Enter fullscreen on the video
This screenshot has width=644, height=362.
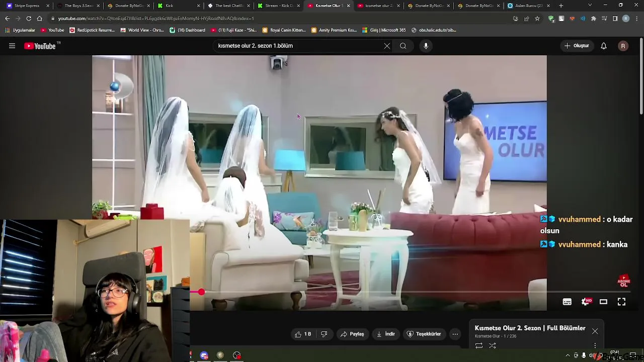[621, 302]
